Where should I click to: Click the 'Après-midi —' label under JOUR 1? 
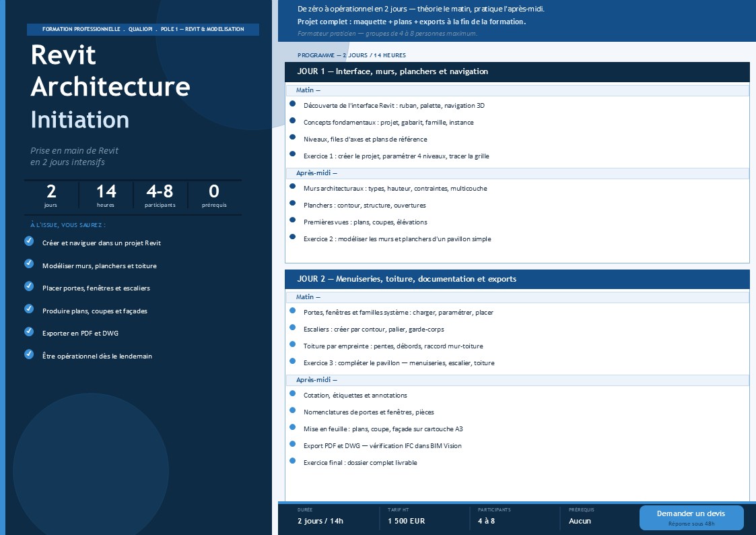tap(317, 173)
